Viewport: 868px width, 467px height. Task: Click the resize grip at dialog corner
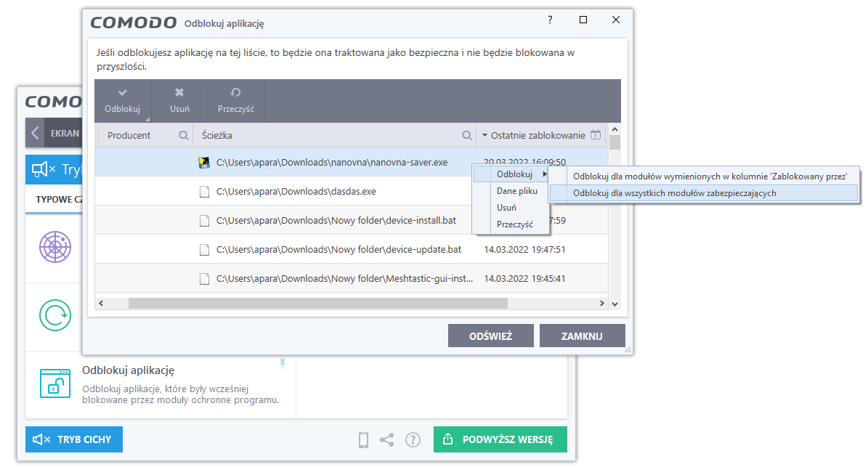[627, 349]
